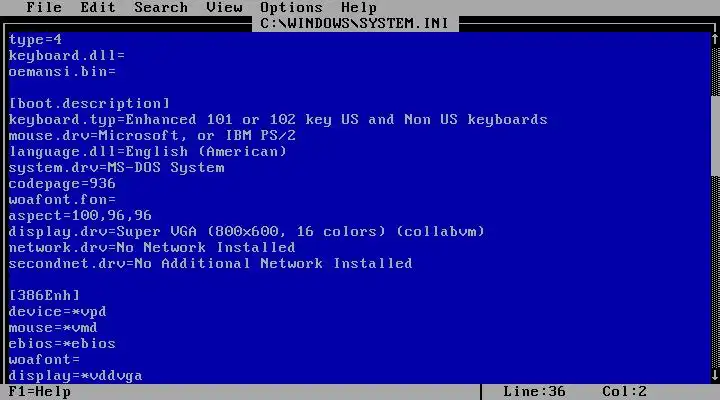Click the vertical scrollbar thumb
This screenshot has width=720, height=400.
715,135
